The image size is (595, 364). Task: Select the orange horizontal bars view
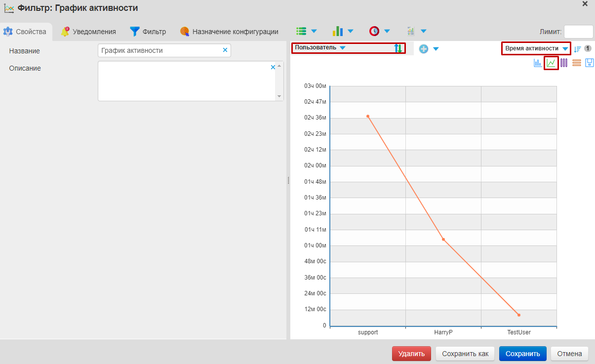576,63
